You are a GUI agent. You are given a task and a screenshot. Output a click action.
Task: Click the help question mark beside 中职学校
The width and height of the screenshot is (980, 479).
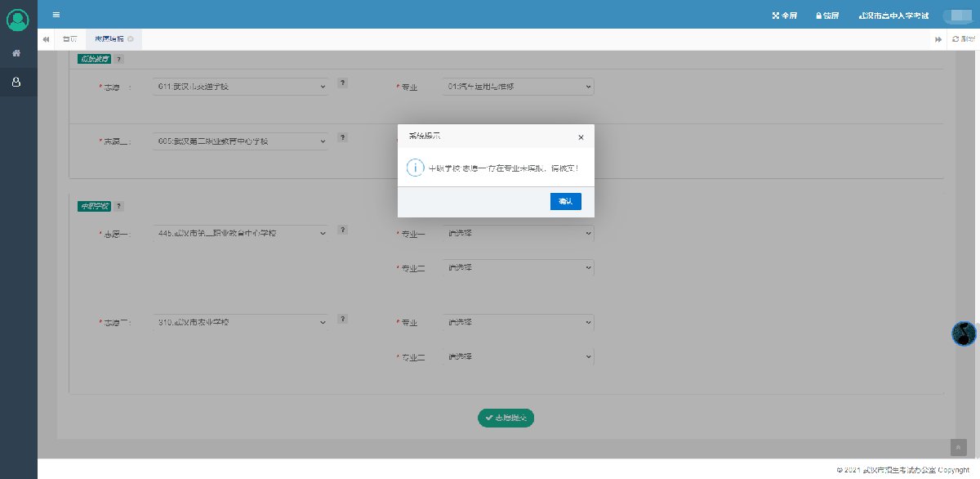click(x=119, y=206)
